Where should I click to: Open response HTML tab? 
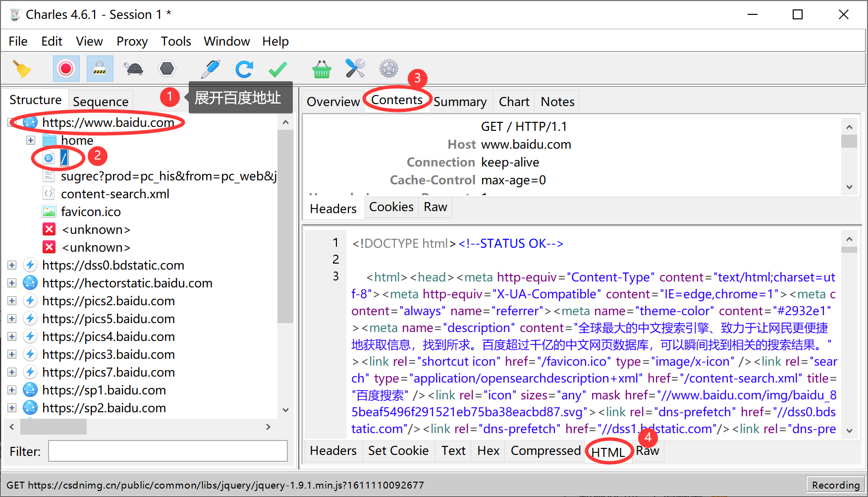pos(608,452)
